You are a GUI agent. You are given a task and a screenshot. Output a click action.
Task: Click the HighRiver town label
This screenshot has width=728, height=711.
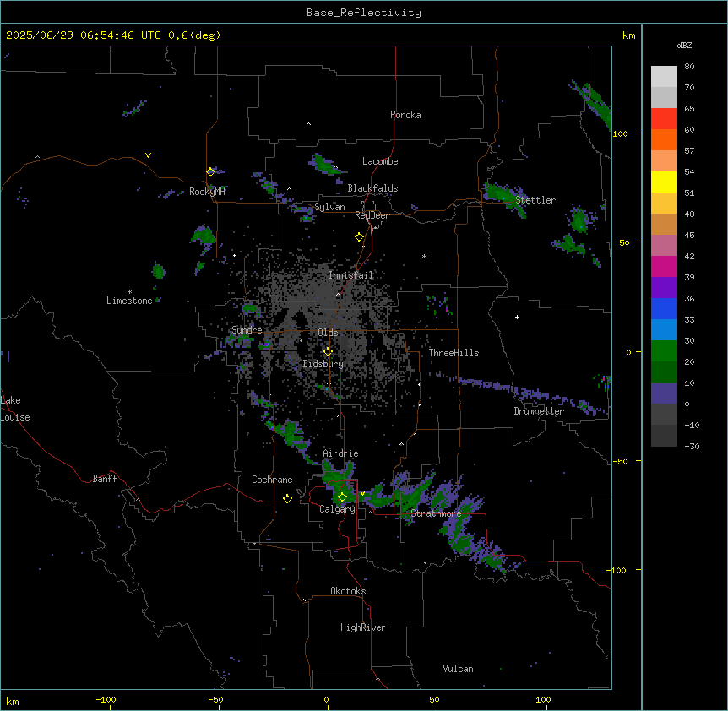(x=363, y=627)
